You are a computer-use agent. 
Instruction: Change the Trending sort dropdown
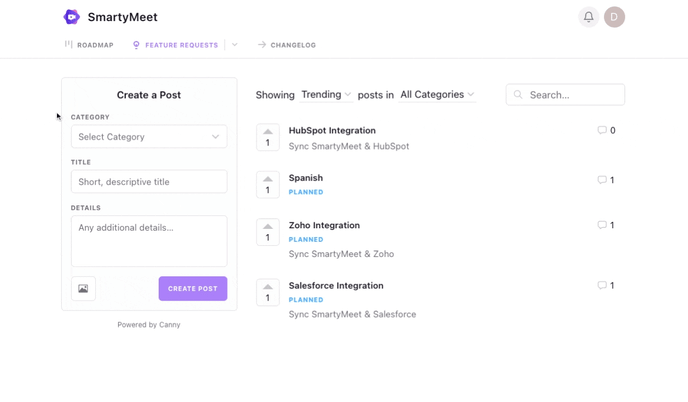click(326, 95)
